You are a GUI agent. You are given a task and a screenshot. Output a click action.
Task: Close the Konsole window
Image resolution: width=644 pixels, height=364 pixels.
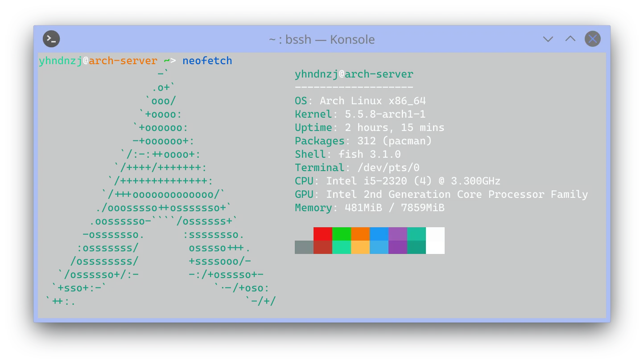(592, 39)
